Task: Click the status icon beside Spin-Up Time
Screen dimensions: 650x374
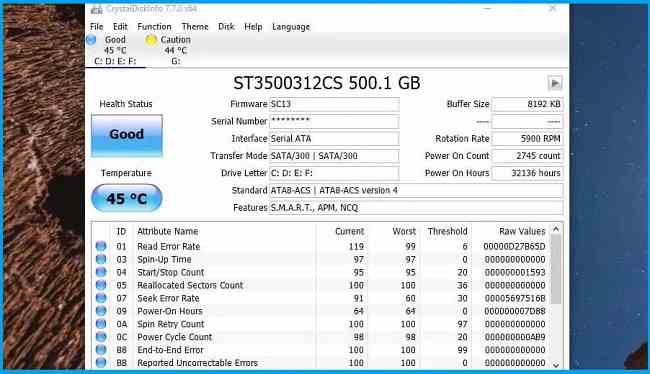Action: pos(101,259)
